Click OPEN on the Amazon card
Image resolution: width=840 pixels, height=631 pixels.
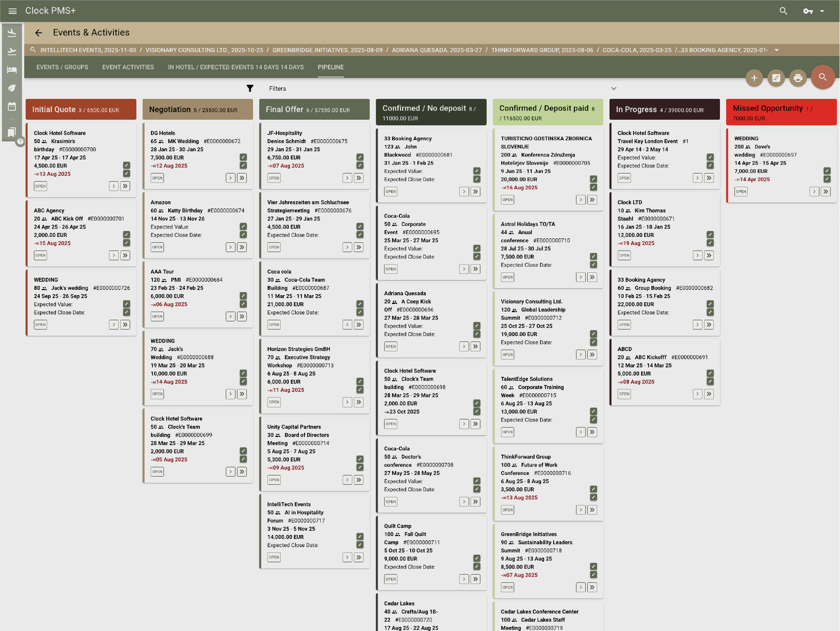(157, 247)
